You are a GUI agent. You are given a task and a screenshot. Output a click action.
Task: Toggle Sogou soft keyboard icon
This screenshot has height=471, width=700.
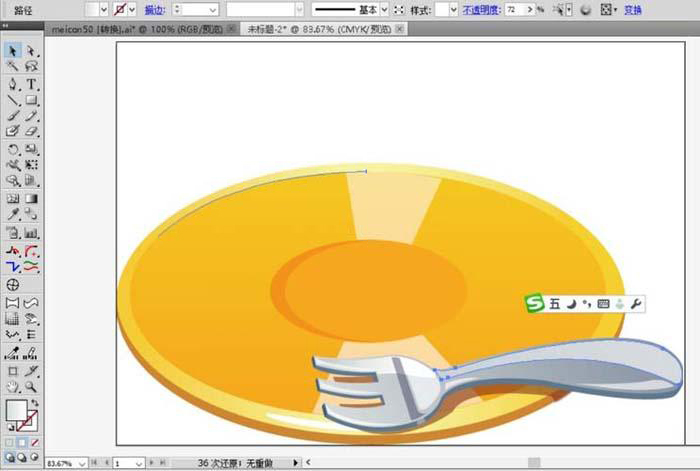pyautogui.click(x=603, y=304)
